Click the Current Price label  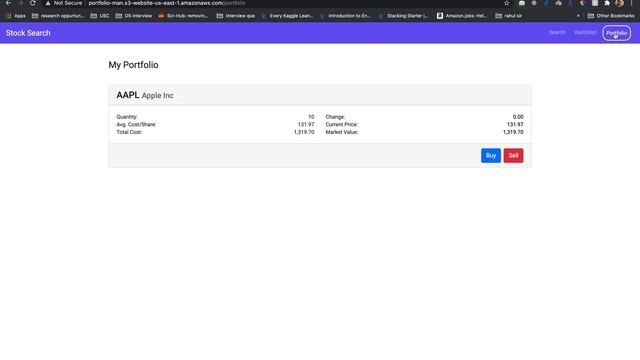coord(342,124)
